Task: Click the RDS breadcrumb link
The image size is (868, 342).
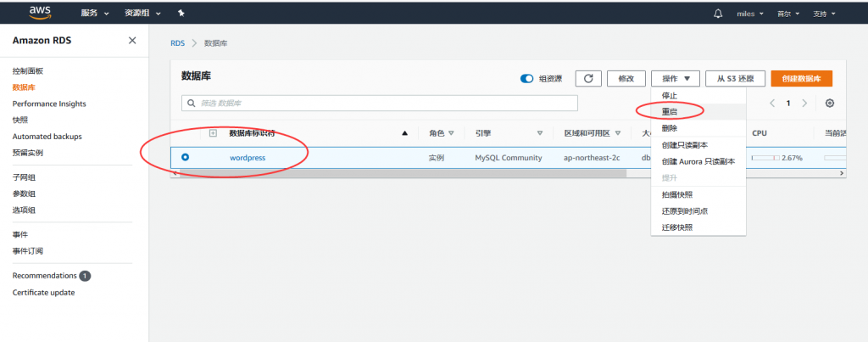Action: [178, 43]
